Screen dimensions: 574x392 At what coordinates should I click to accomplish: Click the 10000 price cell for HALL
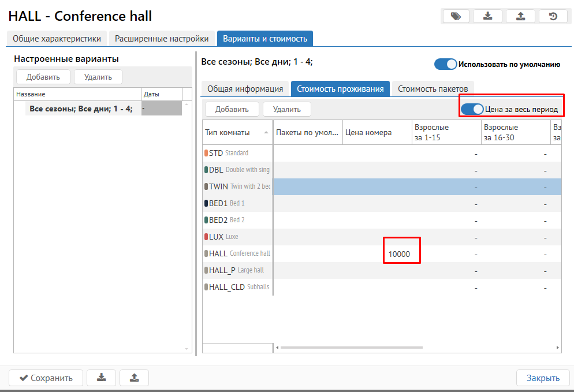tap(399, 254)
